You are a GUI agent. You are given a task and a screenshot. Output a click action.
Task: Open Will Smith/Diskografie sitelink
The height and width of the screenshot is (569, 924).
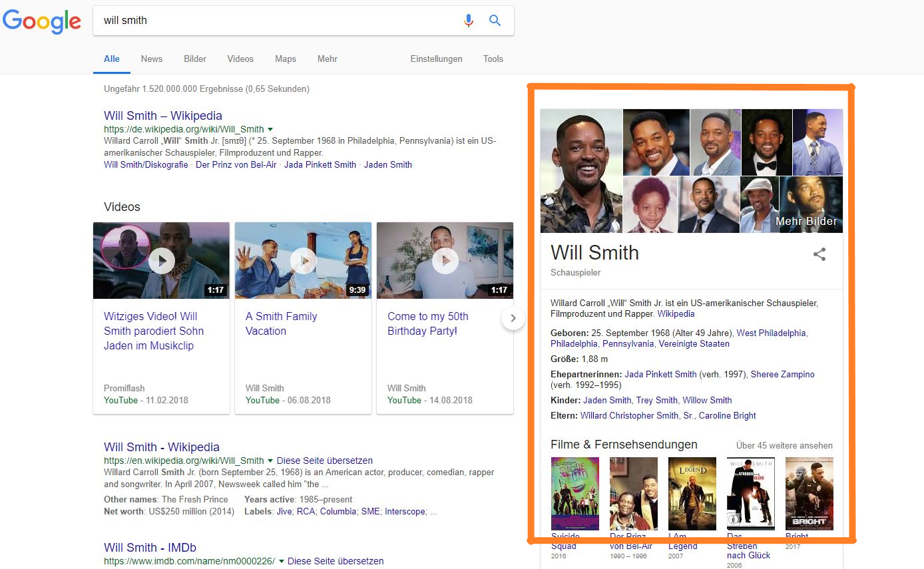146,164
